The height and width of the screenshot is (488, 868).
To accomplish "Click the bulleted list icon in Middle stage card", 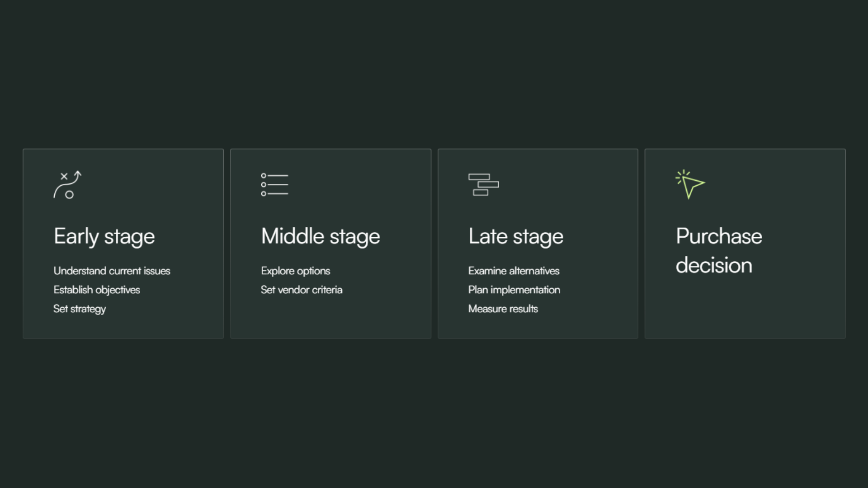I will pos(274,184).
